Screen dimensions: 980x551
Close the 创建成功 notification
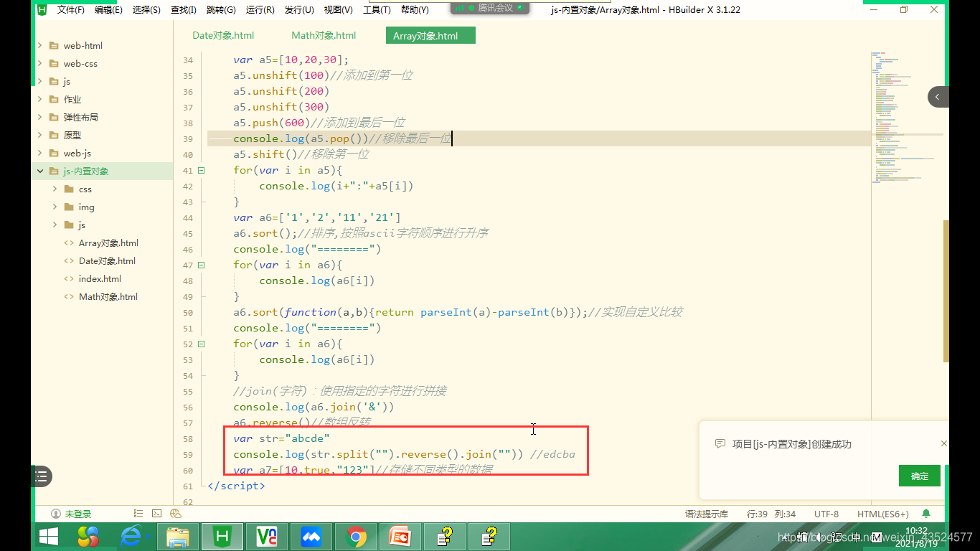pyautogui.click(x=944, y=444)
